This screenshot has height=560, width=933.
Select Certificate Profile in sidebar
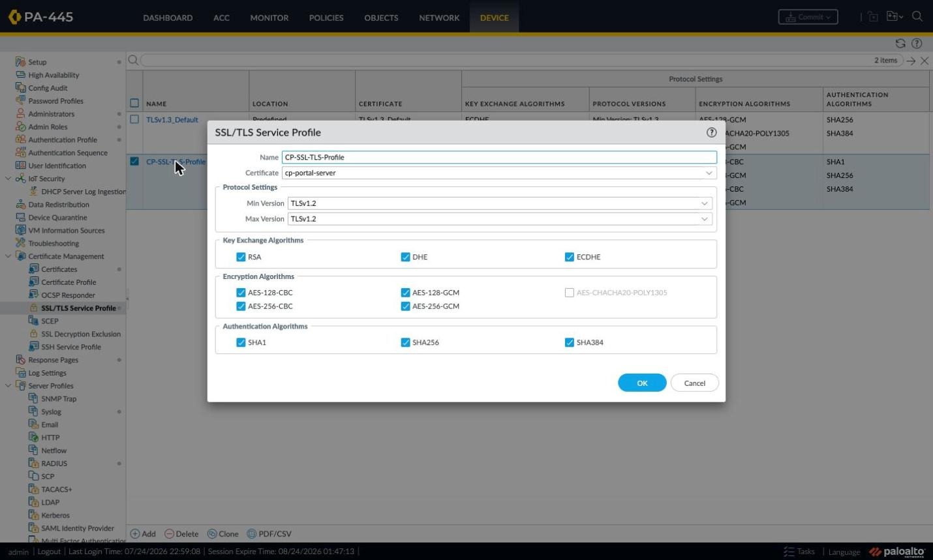pos(69,282)
